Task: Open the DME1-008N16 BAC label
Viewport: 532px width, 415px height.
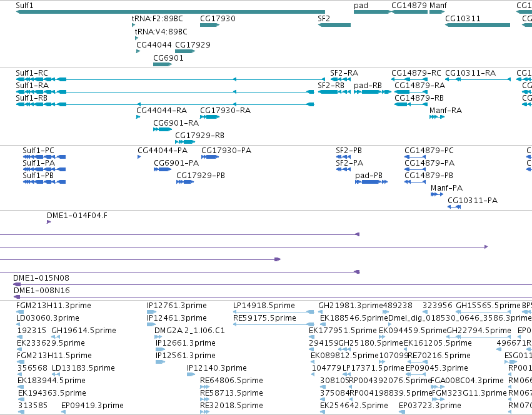Action: coord(42,291)
